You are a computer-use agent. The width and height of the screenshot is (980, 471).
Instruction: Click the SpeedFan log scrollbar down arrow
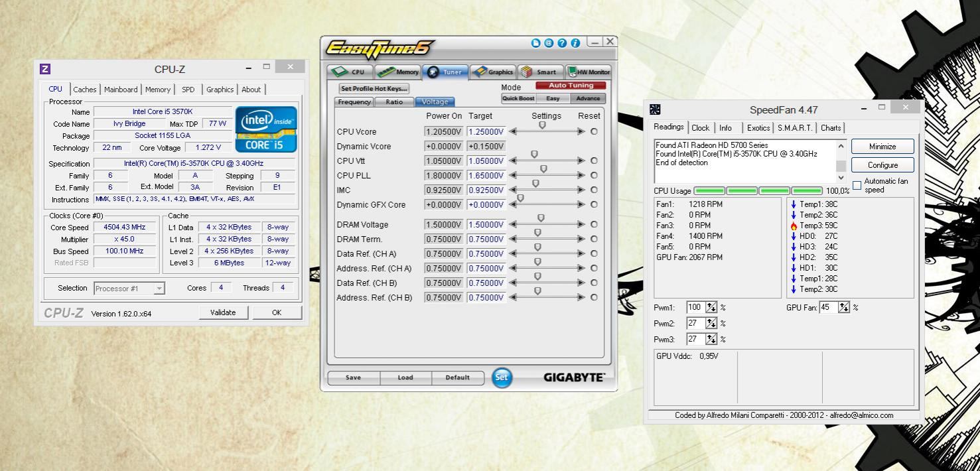coord(841,177)
